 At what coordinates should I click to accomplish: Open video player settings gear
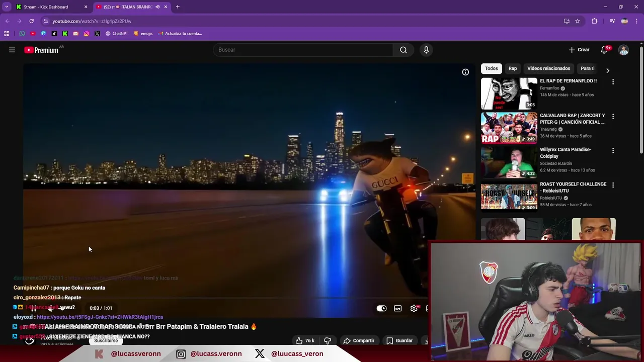(x=414, y=308)
